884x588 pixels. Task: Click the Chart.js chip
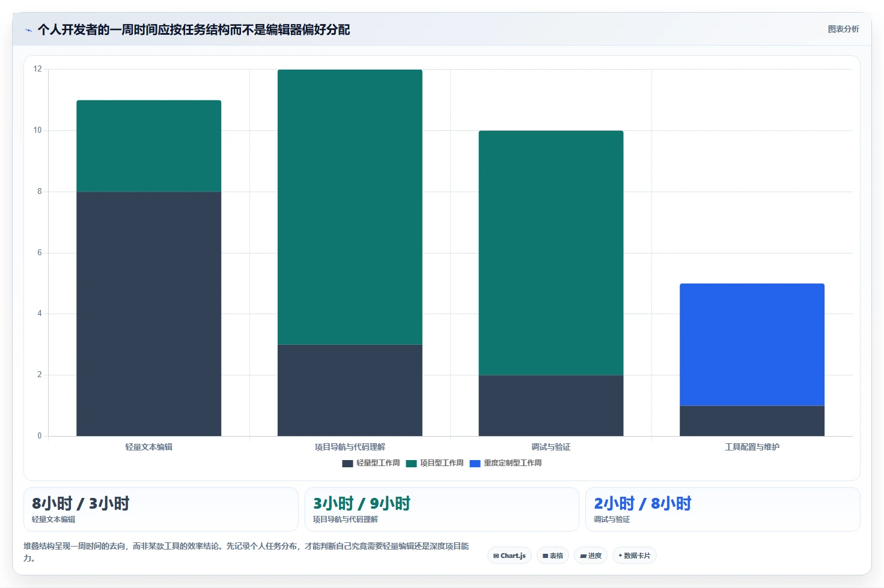pyautogui.click(x=510, y=556)
